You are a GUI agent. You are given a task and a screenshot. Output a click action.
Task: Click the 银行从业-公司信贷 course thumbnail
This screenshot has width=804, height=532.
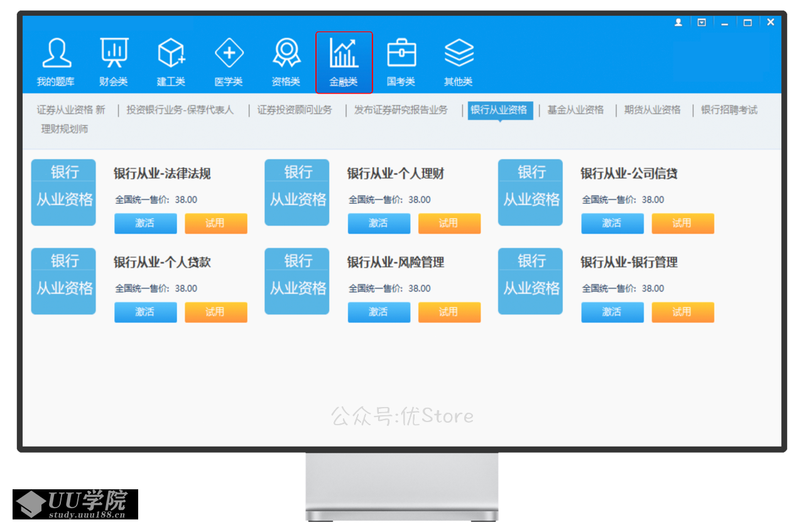coord(531,192)
